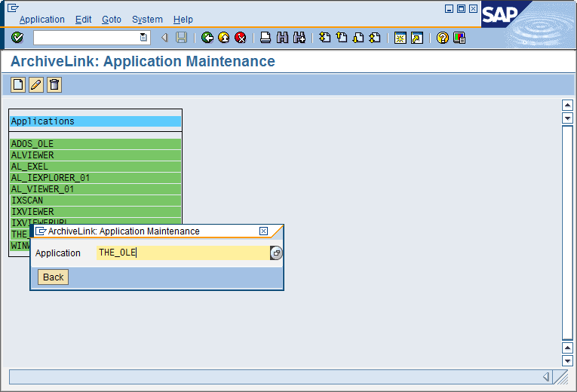The height and width of the screenshot is (392, 577).
Task: Open the Goto menu
Action: [112, 20]
